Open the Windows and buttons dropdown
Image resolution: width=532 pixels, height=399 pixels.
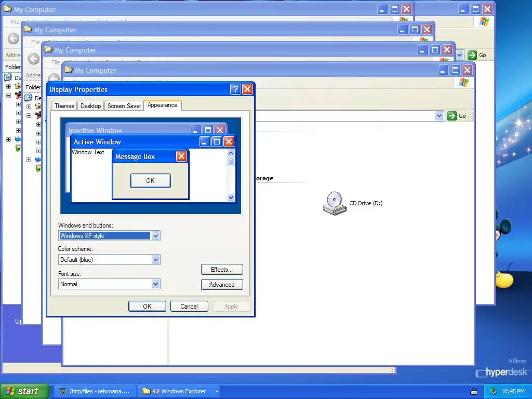(155, 236)
